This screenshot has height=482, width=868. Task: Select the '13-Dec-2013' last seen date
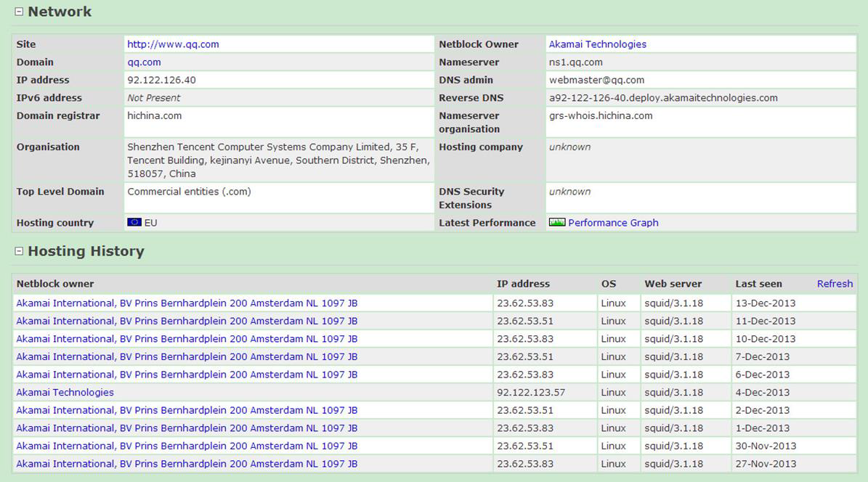(x=766, y=303)
